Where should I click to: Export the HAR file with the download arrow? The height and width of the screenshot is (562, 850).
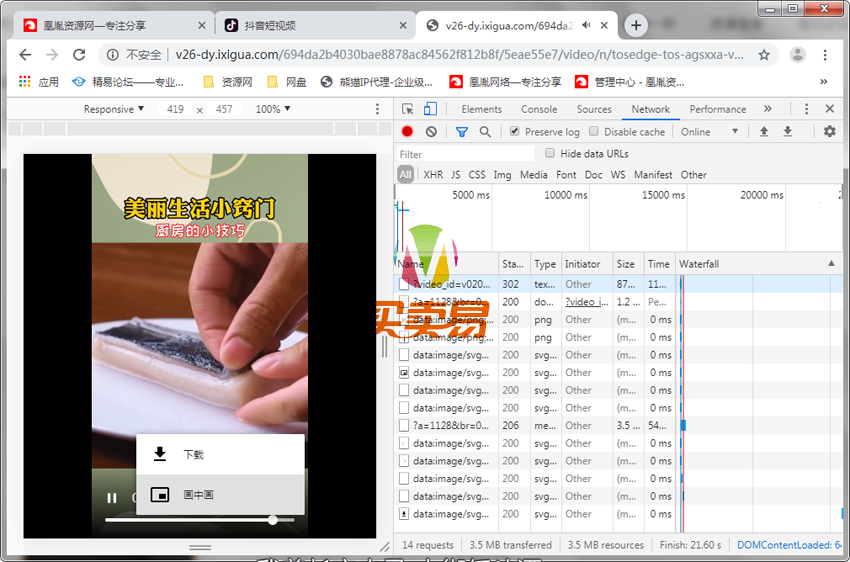(788, 132)
